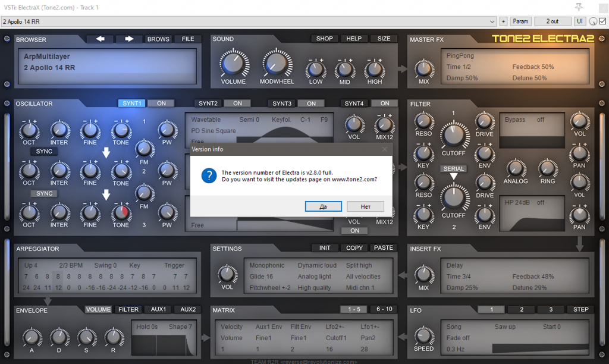Toggle SYNT3 ON switch

point(311,103)
